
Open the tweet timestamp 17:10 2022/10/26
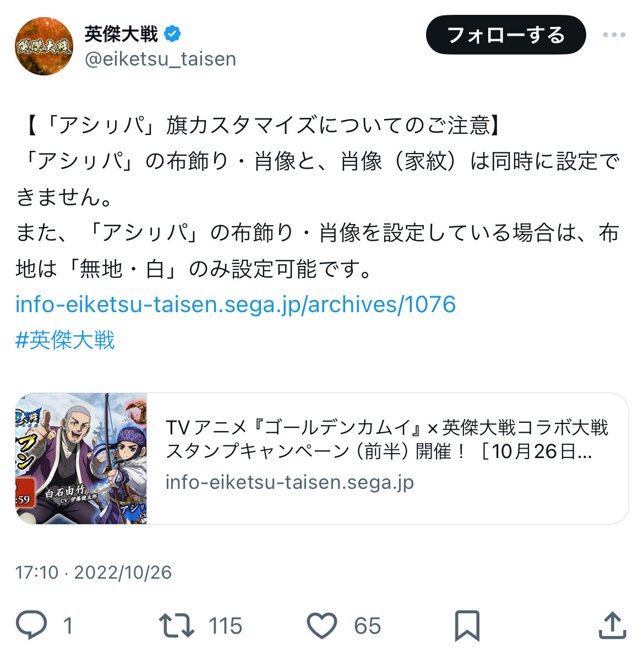[x=94, y=573]
